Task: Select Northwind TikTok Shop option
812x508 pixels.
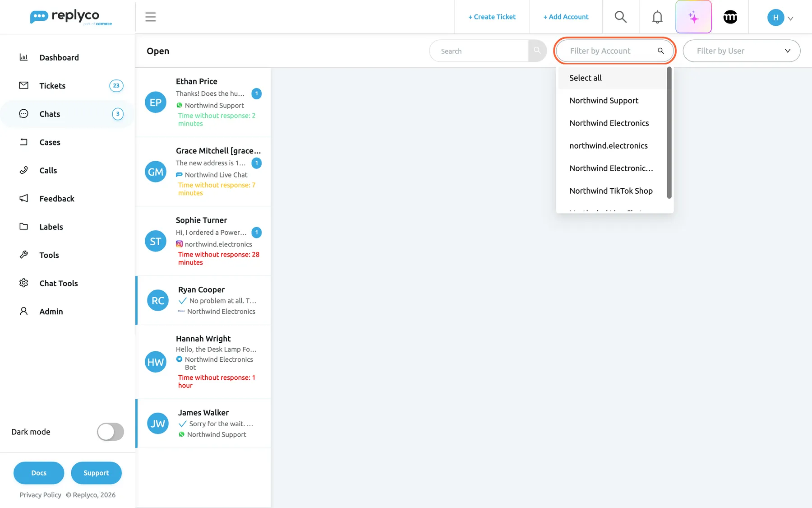Action: click(613, 191)
